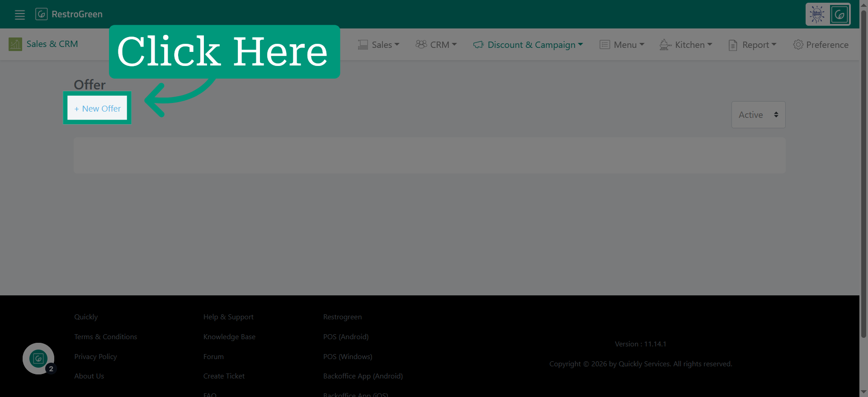The height and width of the screenshot is (397, 868).
Task: Expand the Sales dropdown menu
Action: click(x=386, y=45)
